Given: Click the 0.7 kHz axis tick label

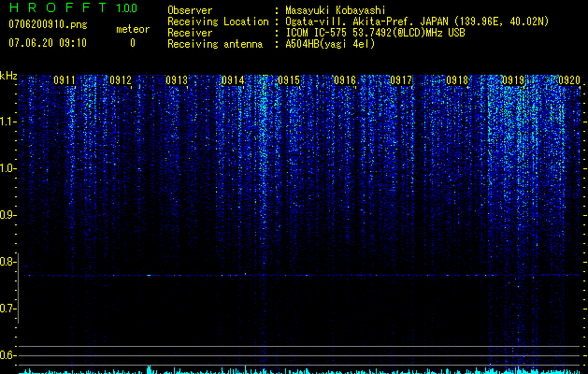Looking at the screenshot, I should point(7,309).
